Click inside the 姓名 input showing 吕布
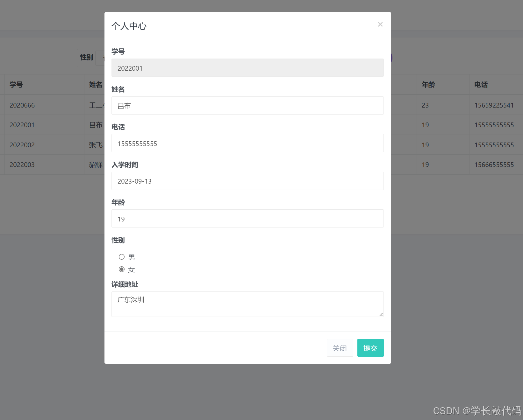This screenshot has height=420, width=523. click(247, 105)
